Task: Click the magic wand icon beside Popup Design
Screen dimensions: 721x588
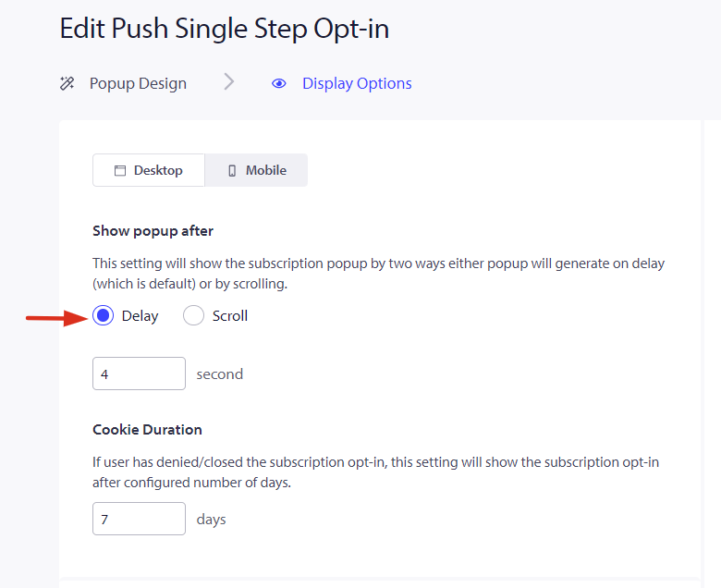Action: (67, 83)
